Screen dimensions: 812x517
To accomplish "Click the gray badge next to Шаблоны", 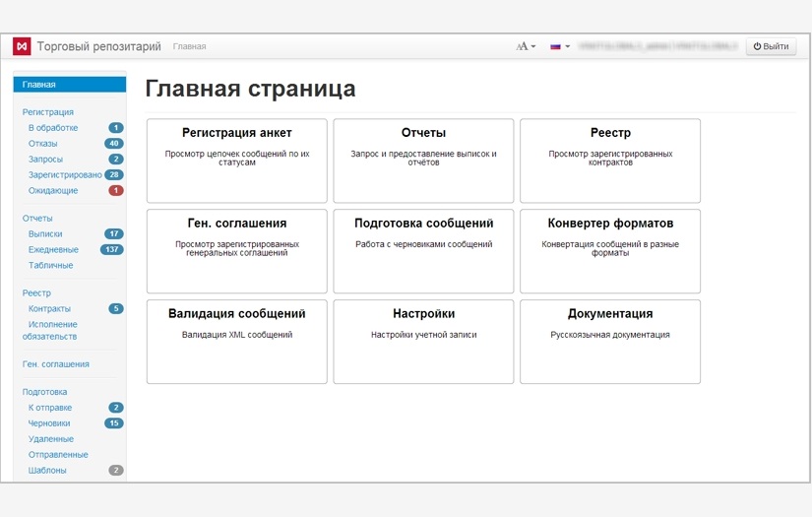I will (x=116, y=471).
